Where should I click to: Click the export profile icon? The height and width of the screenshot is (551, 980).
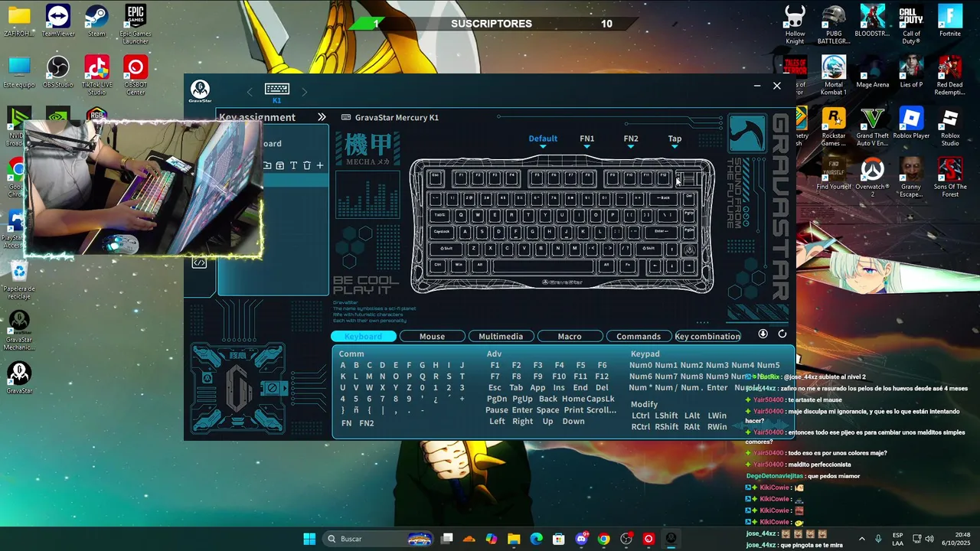coord(280,165)
